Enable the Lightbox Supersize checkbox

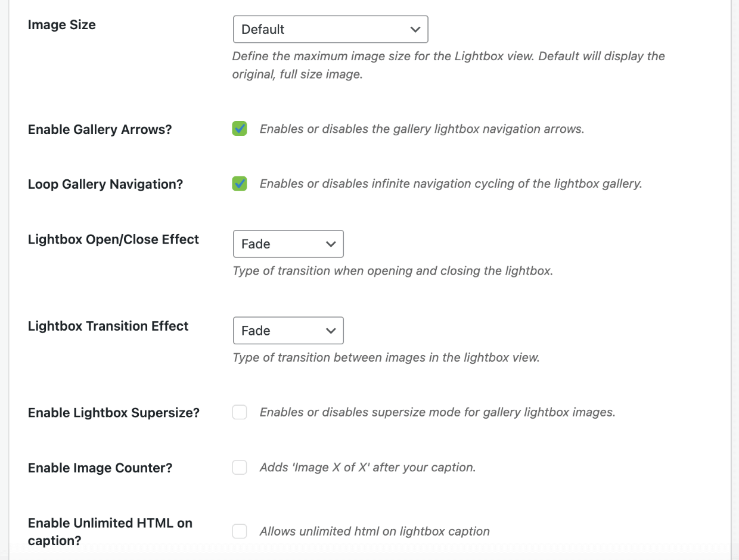click(240, 412)
